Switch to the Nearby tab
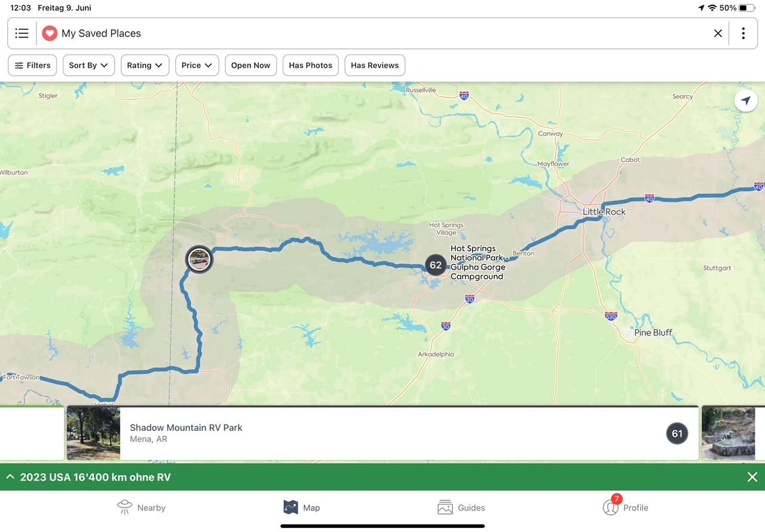765x532 pixels. [141, 507]
